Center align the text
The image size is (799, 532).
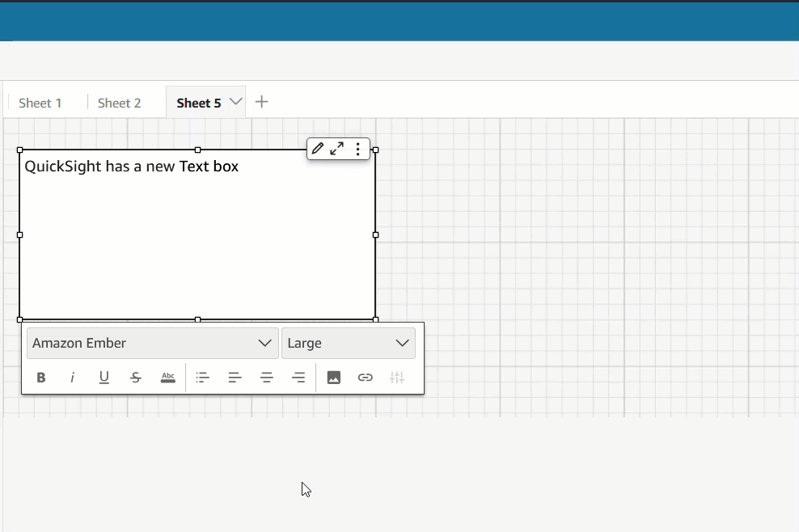[267, 378]
